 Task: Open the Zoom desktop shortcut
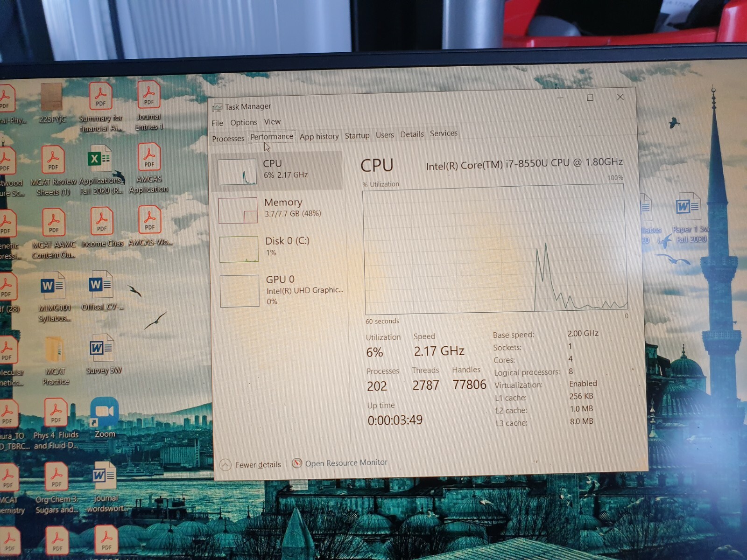(x=105, y=418)
